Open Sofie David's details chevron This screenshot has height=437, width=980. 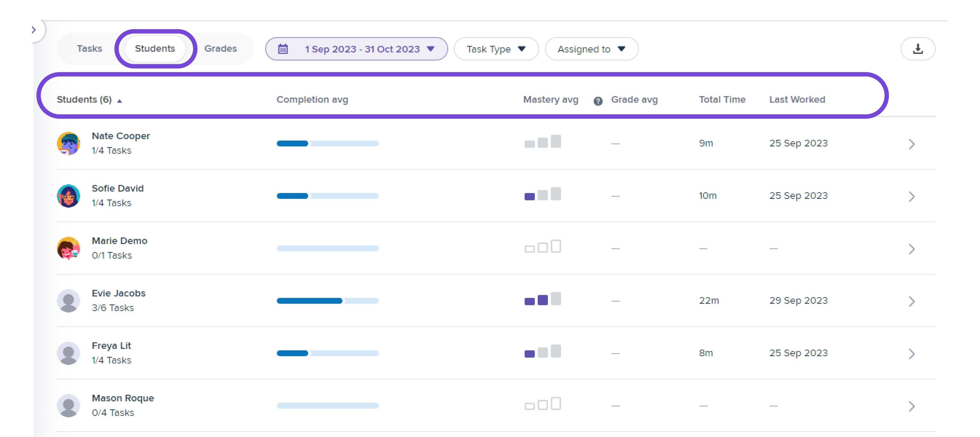(912, 197)
